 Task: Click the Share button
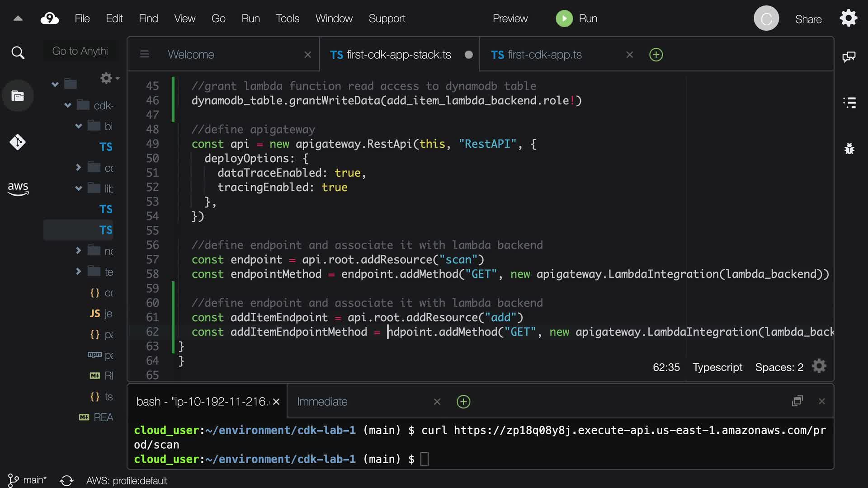tap(808, 19)
